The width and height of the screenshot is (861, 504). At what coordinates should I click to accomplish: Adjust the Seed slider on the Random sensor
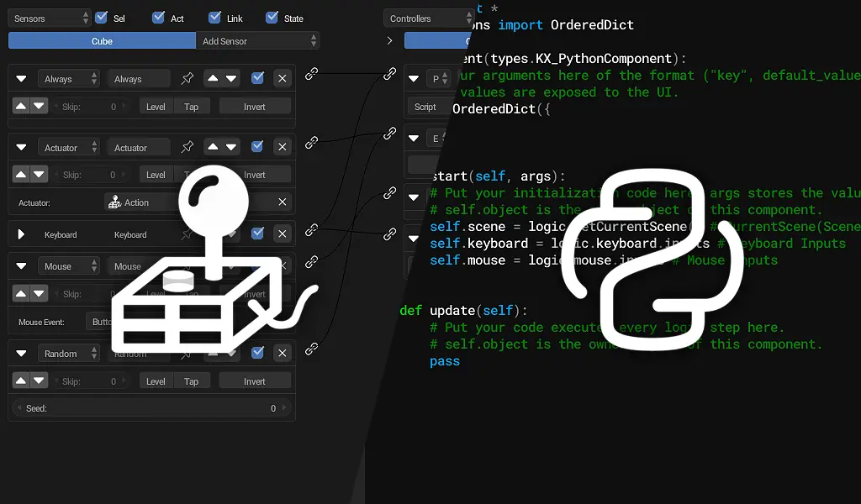tap(151, 408)
